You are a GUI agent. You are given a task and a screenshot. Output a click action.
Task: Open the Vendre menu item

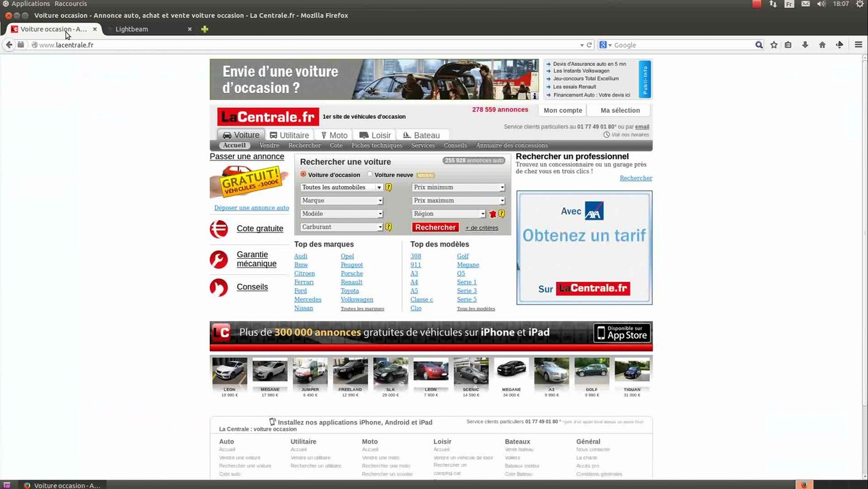269,145
